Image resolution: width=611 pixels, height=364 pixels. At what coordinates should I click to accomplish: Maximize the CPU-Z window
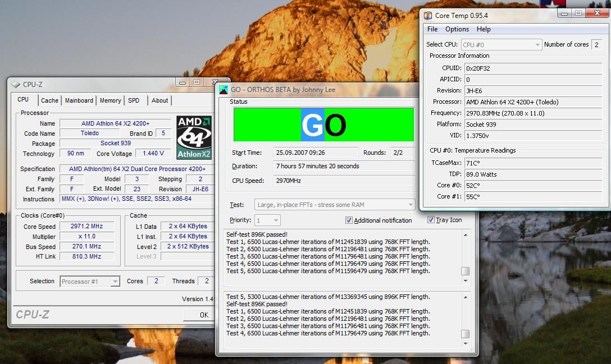point(197,82)
